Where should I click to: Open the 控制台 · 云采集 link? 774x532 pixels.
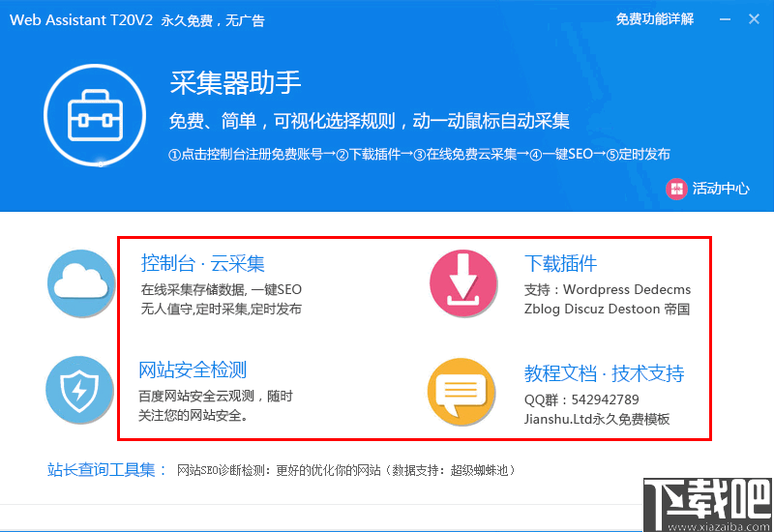203,263
